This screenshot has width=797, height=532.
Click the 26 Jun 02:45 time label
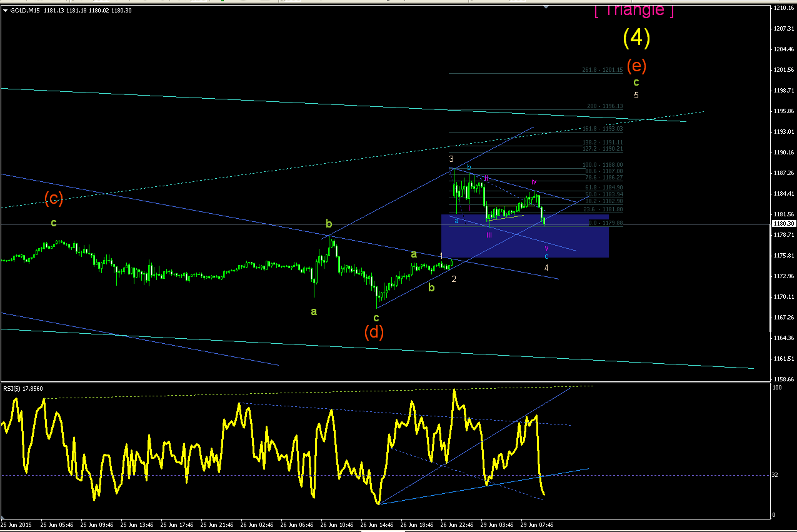256,525
